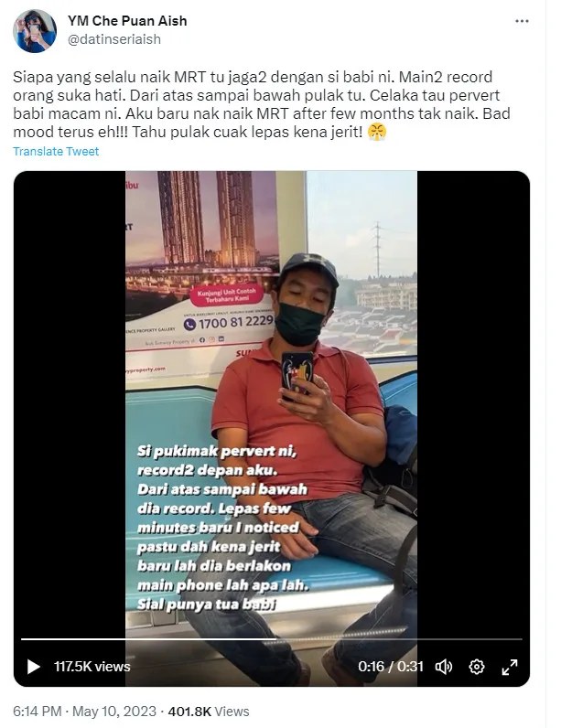Open the @datinseriaish handle
This screenshot has width=561, height=728.
(x=114, y=39)
